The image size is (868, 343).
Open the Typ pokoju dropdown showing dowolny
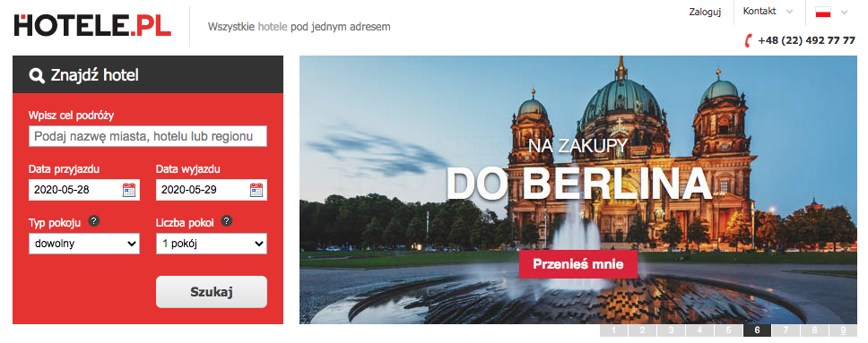pyautogui.click(x=84, y=244)
